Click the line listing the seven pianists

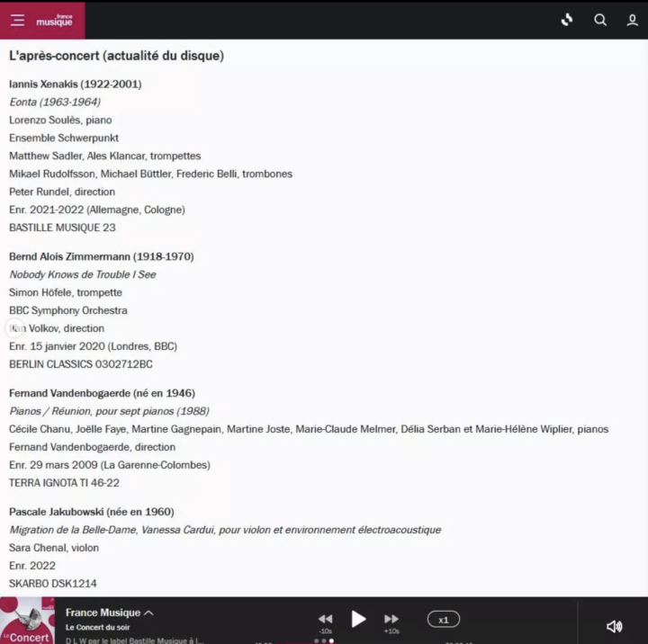click(309, 429)
